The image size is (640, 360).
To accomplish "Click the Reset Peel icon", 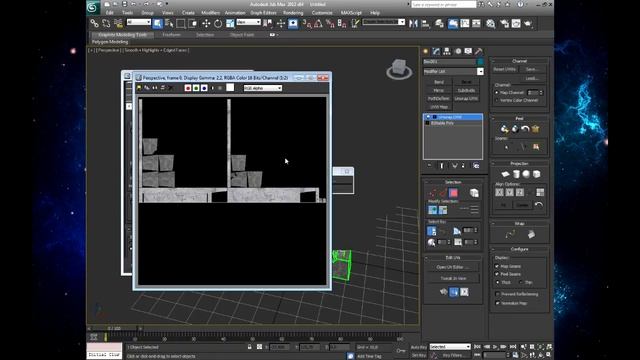I will point(525,129).
